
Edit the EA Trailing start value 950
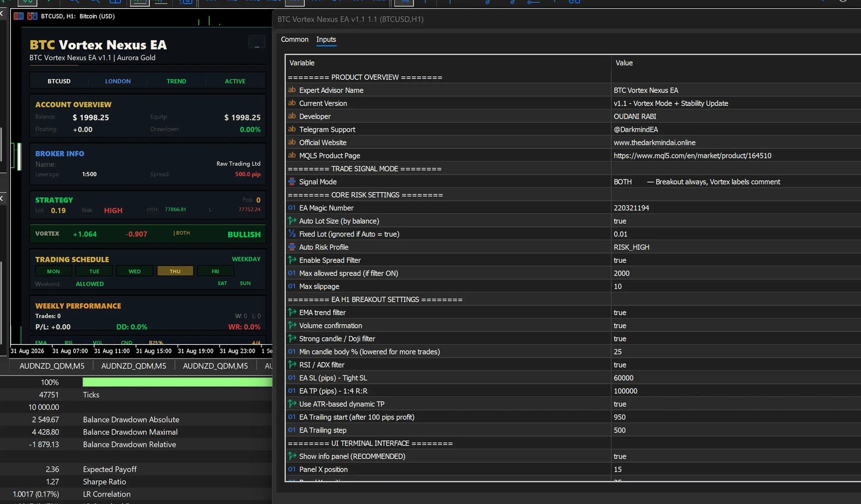tap(736, 417)
